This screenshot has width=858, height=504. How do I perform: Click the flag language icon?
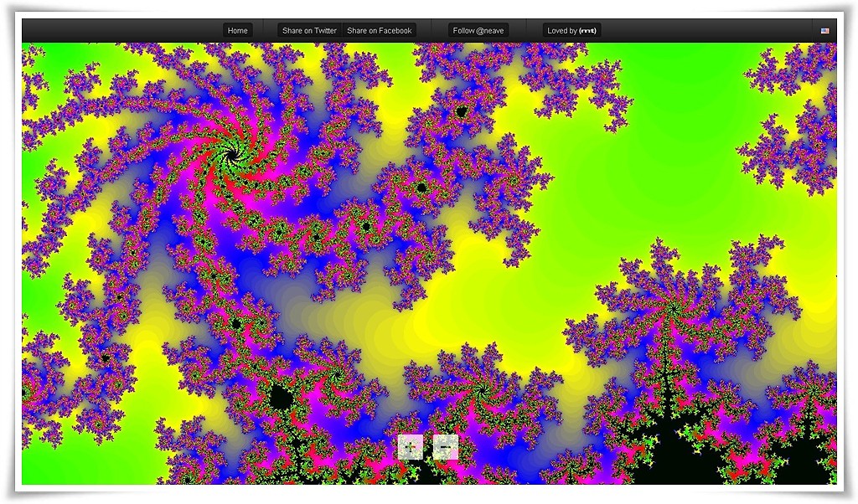click(825, 31)
